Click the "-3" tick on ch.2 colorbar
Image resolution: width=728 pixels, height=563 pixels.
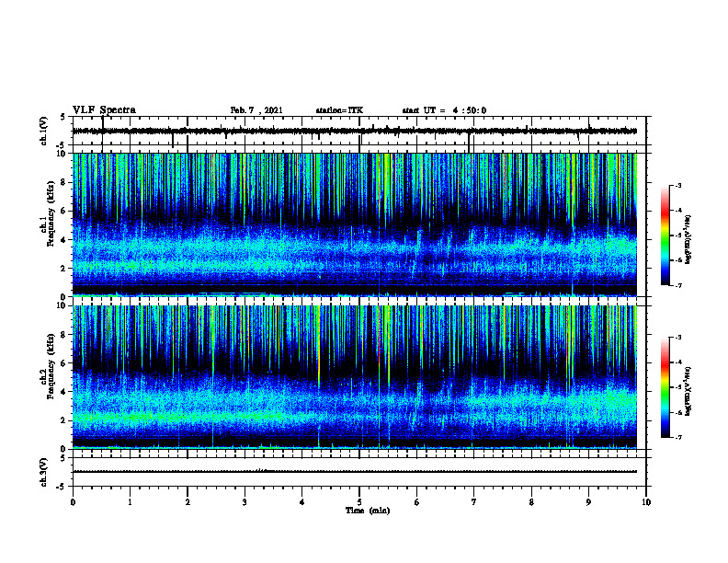(x=678, y=338)
